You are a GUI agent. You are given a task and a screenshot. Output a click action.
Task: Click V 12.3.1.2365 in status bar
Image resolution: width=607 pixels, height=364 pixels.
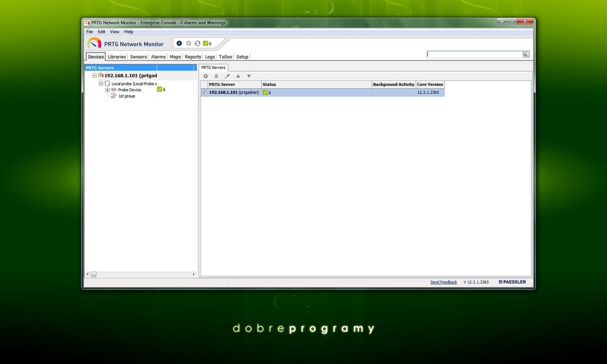point(476,282)
